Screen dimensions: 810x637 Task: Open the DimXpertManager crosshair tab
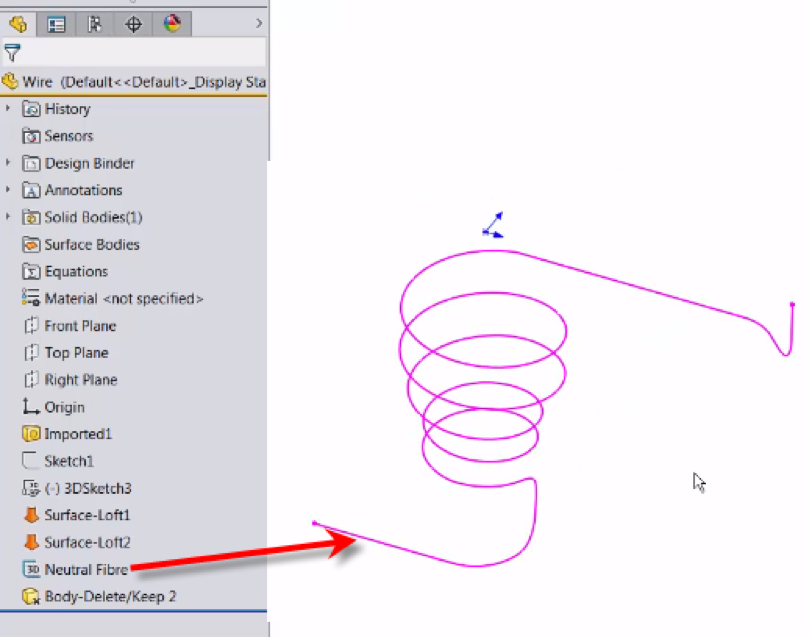(133, 24)
